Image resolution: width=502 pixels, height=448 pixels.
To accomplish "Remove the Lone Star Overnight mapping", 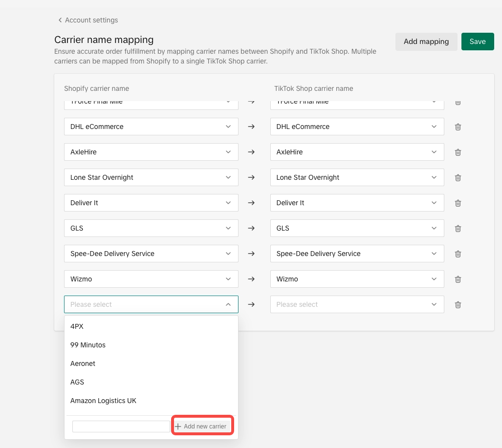I will click(x=458, y=178).
